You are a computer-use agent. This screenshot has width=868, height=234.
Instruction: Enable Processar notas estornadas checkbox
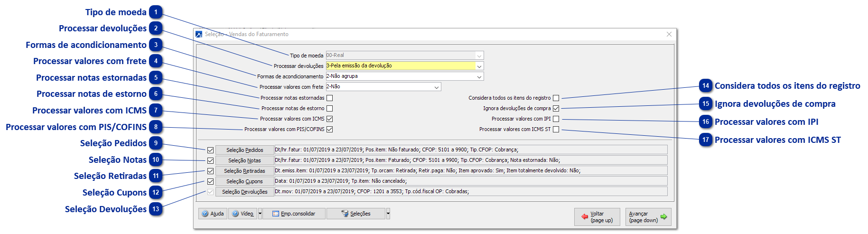click(x=330, y=98)
